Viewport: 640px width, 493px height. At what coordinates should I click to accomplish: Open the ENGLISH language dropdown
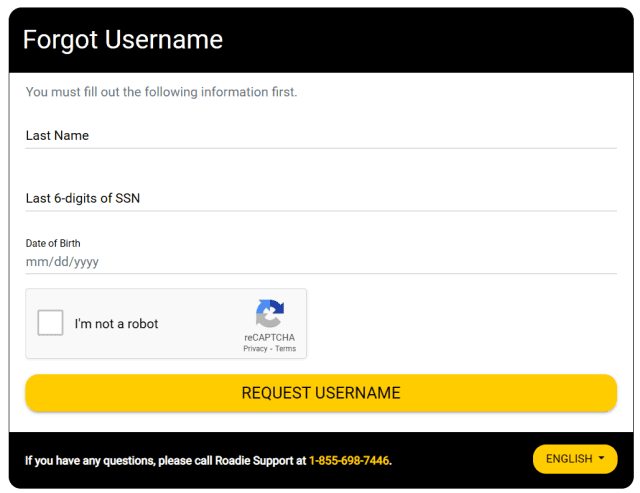(x=575, y=459)
